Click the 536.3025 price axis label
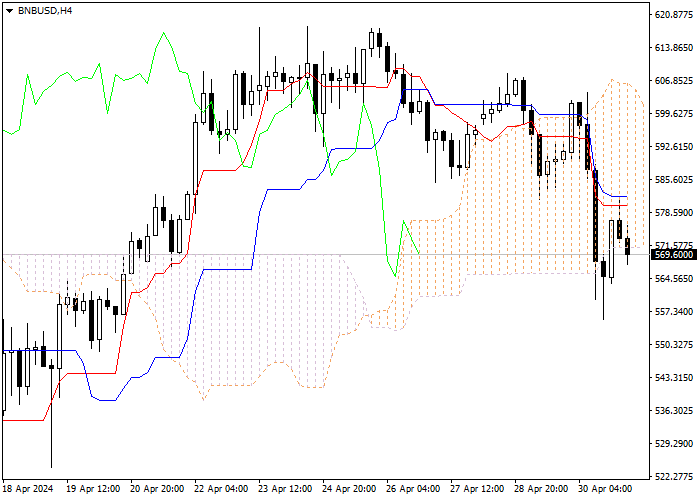700x500 pixels. coord(674,411)
